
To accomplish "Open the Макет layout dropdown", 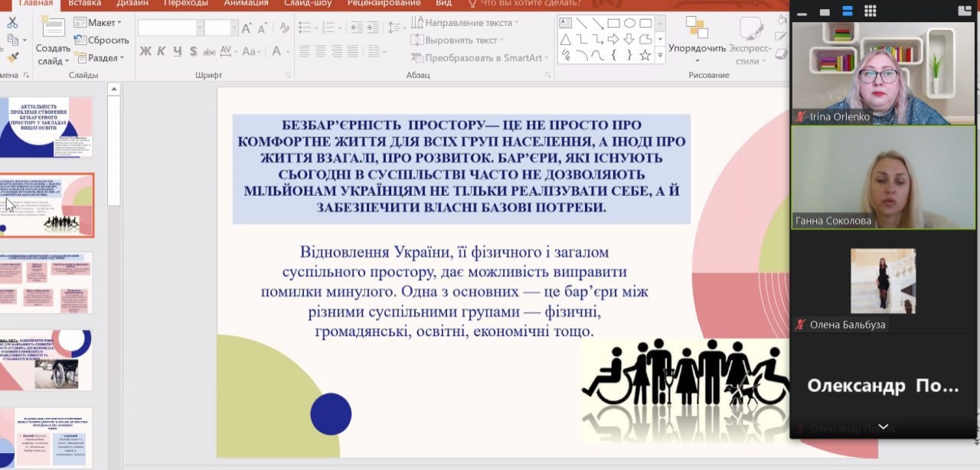I will [x=100, y=22].
